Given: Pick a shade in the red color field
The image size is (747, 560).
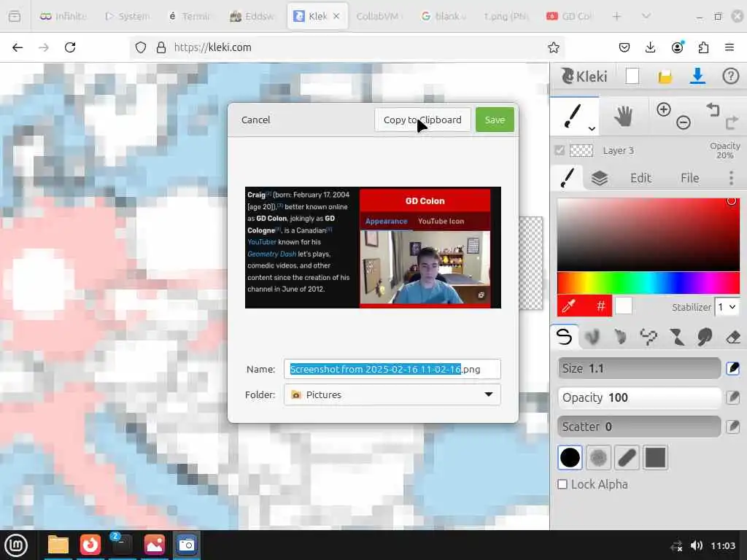Looking at the screenshot, I should coord(649,234).
